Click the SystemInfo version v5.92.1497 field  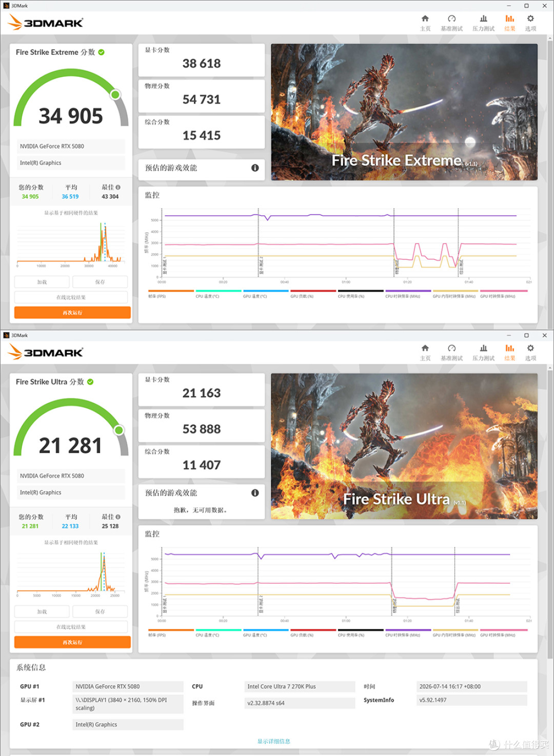pos(471,700)
